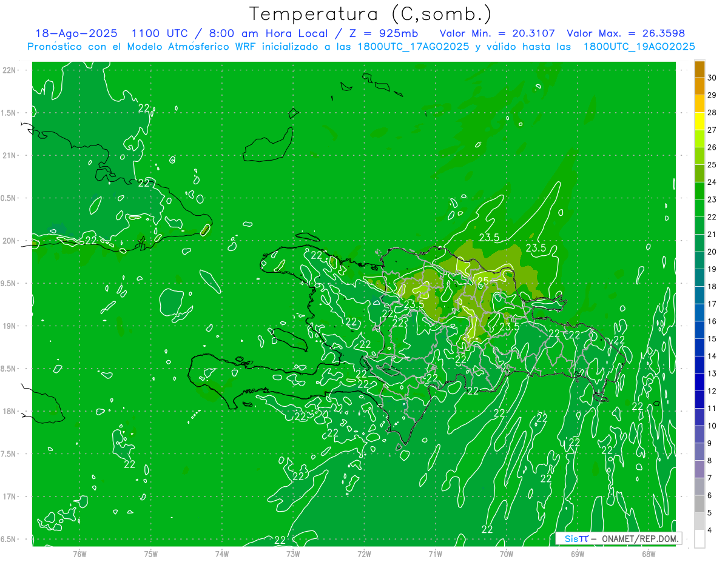This screenshot has width=728, height=562.
Task: Click the green swatch between scale values 22 and 23
Action: [699, 208]
